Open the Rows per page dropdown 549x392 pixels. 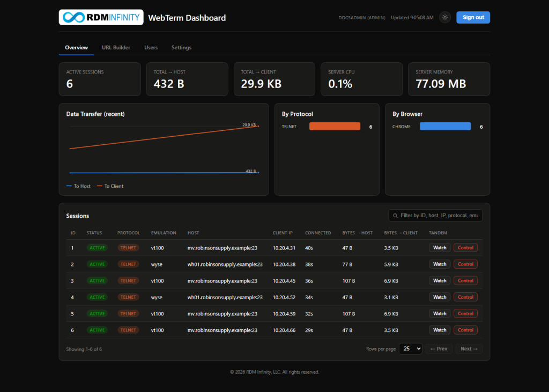[x=410, y=349]
